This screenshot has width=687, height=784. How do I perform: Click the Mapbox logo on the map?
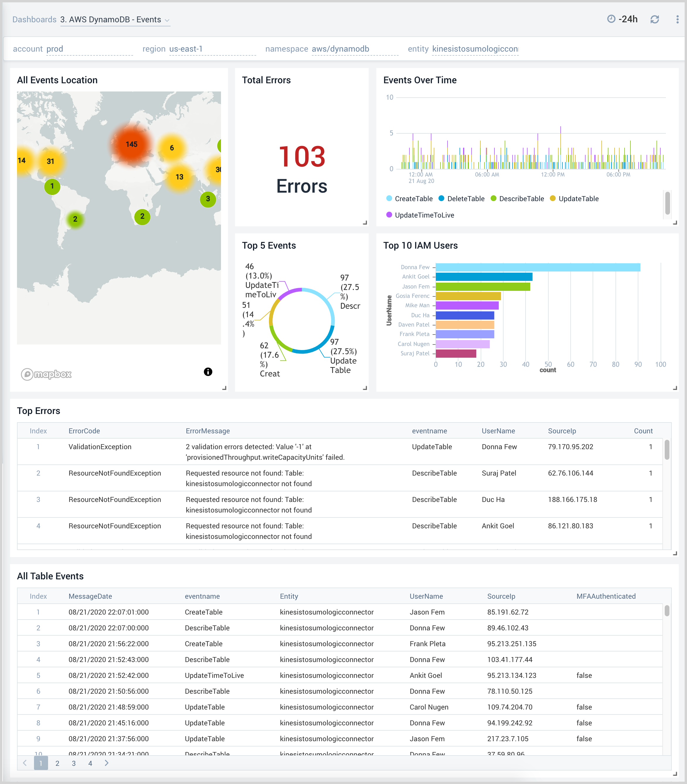tap(47, 374)
